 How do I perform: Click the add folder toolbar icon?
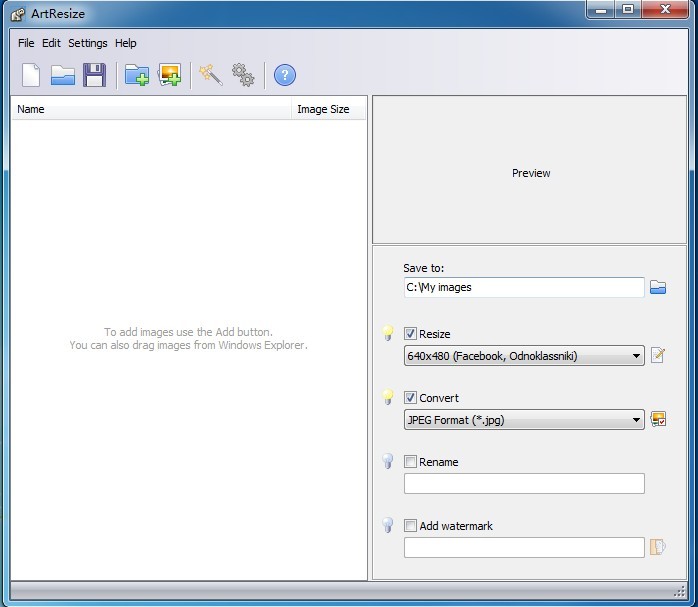137,75
